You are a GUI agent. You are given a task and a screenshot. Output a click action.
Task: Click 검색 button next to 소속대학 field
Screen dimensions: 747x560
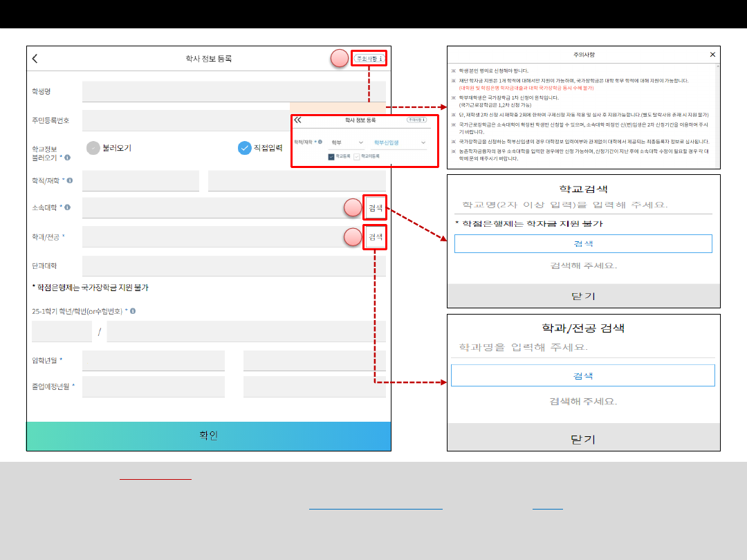click(376, 207)
